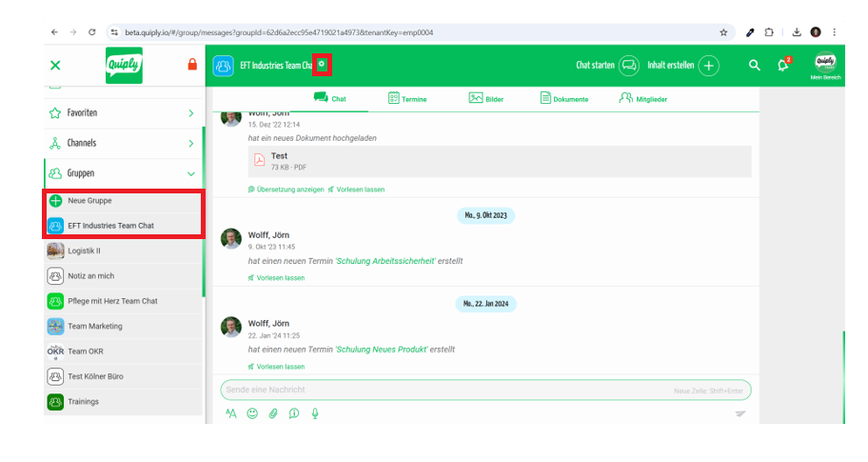868x462 pixels.
Task: Open text formatting AA icon
Action: click(x=231, y=413)
